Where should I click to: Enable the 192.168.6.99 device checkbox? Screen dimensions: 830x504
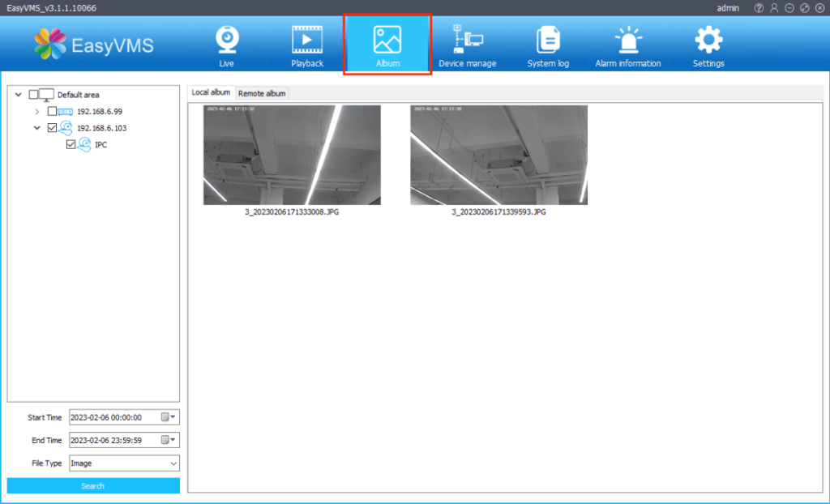point(53,111)
